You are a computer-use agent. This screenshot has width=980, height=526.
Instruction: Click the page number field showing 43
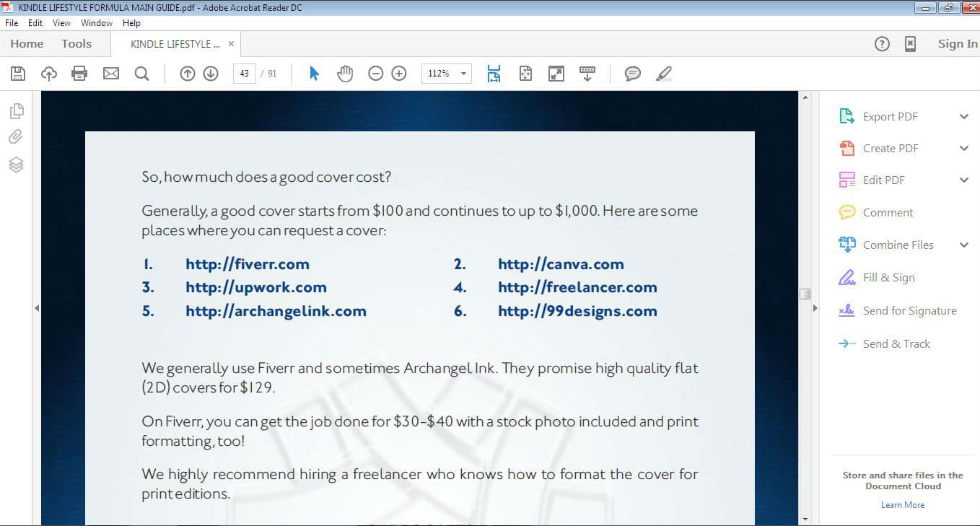pyautogui.click(x=245, y=73)
